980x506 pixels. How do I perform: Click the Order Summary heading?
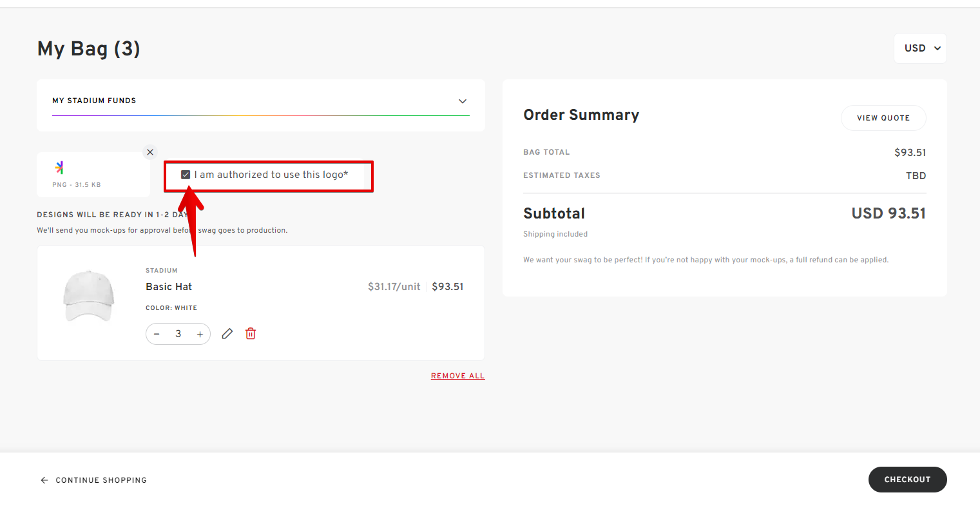(x=581, y=115)
